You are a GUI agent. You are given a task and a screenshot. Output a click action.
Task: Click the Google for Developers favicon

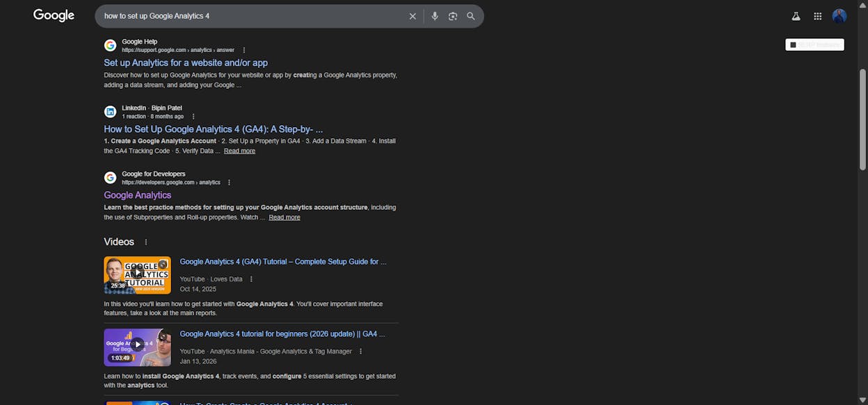point(110,178)
